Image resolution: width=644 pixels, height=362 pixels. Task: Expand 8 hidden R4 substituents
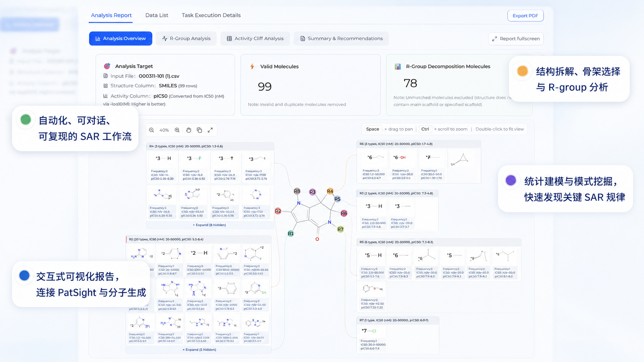click(210, 225)
